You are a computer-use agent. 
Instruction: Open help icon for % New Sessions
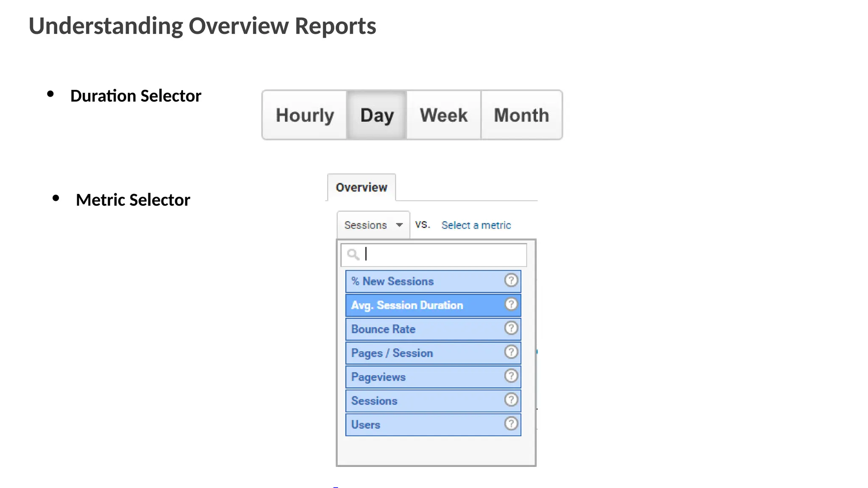511,280
